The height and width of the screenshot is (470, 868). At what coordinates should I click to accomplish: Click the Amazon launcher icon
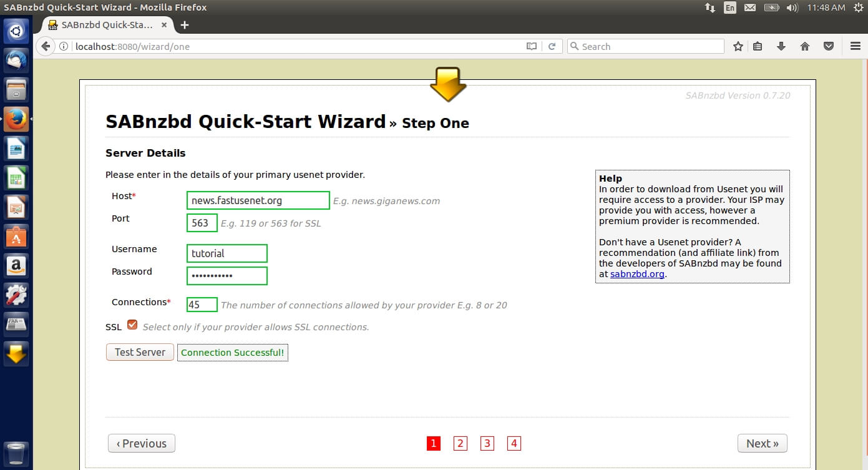click(16, 266)
